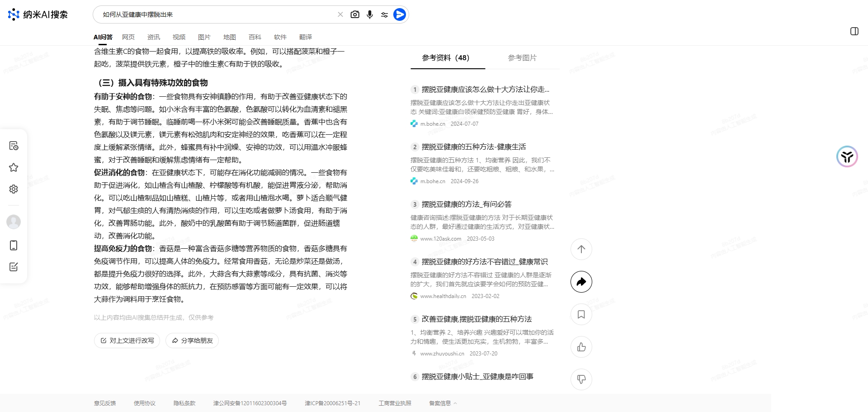This screenshot has width=868, height=412.
Task: Click the camera icon for image search
Action: point(355,14)
